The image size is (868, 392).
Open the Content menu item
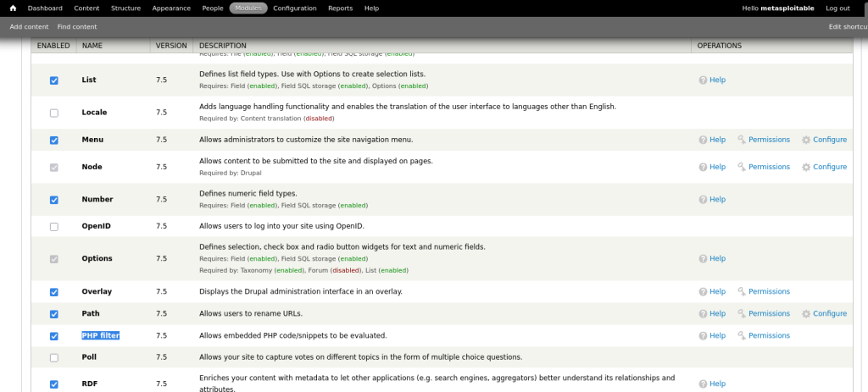point(86,8)
